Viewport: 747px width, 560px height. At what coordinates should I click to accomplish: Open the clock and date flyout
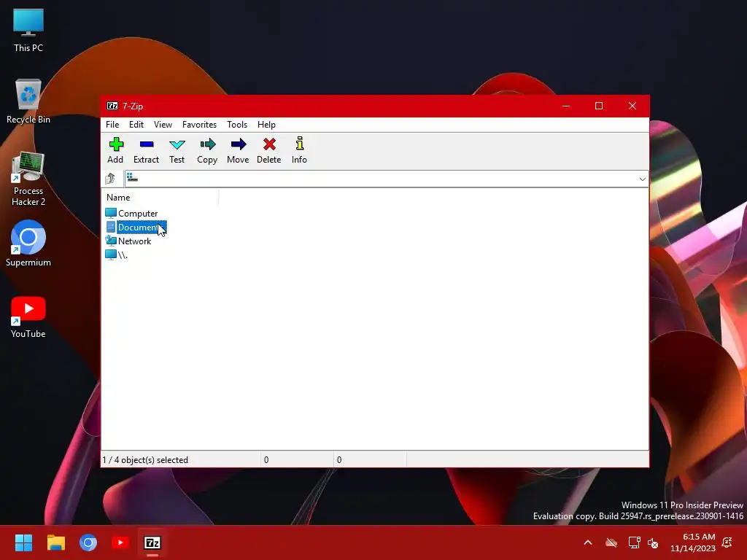(x=693, y=542)
